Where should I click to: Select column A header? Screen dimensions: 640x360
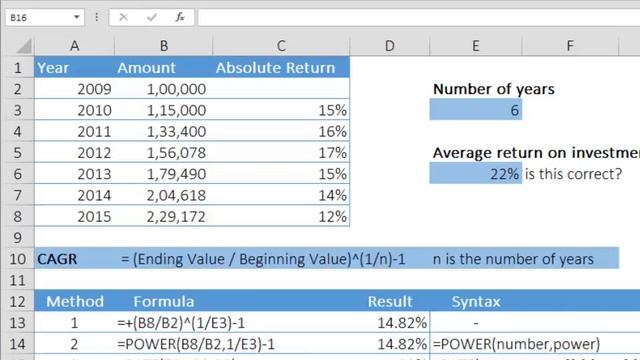click(x=74, y=46)
